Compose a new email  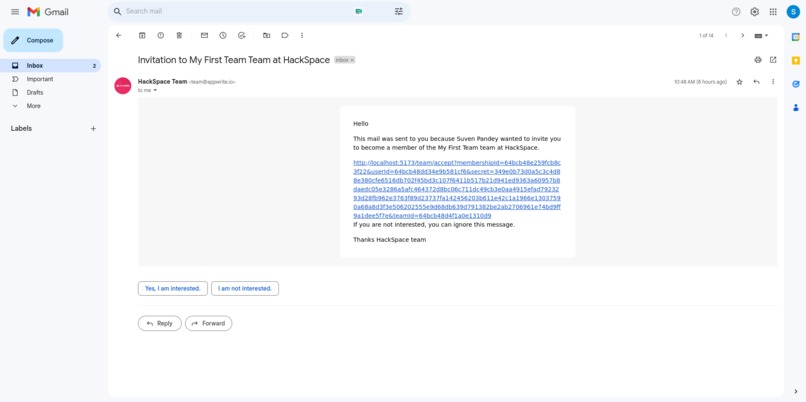coord(33,41)
